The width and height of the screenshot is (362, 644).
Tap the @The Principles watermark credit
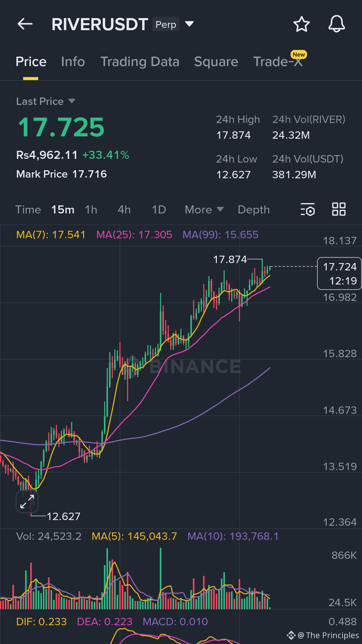coord(323,635)
